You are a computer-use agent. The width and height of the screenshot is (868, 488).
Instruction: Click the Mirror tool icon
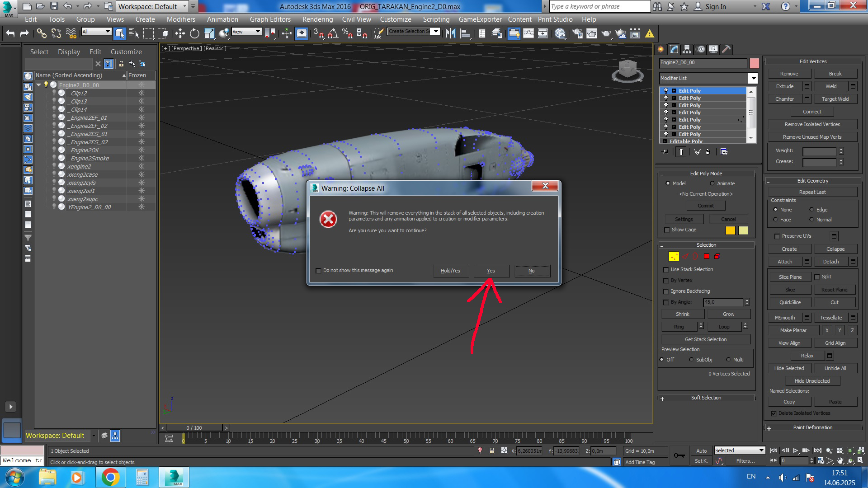(450, 33)
